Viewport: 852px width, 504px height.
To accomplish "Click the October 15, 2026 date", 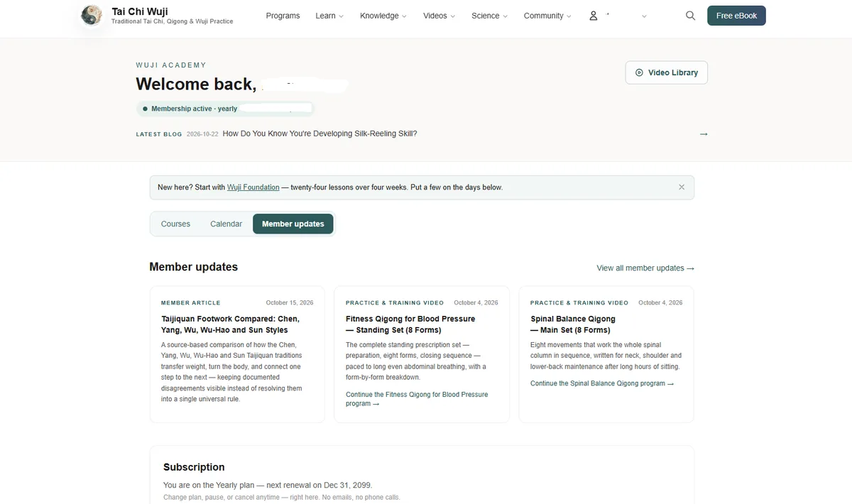I will coord(290,303).
